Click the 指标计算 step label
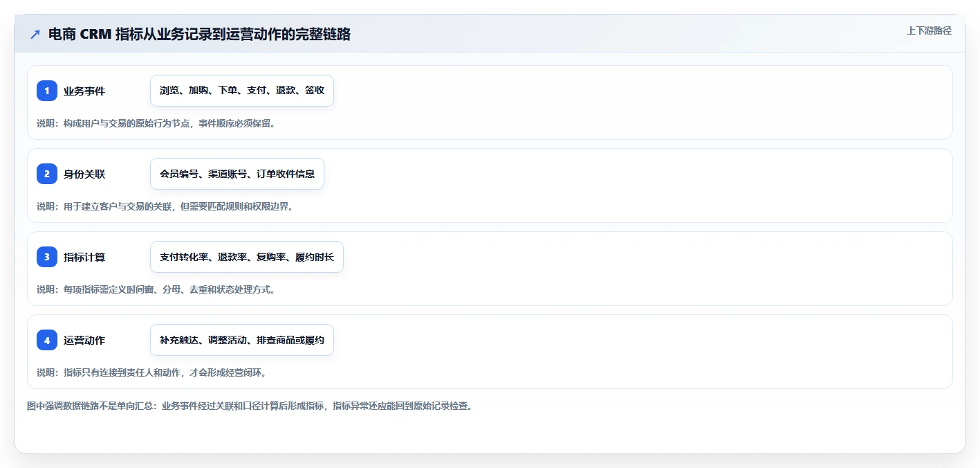980x468 pixels. pos(84,257)
